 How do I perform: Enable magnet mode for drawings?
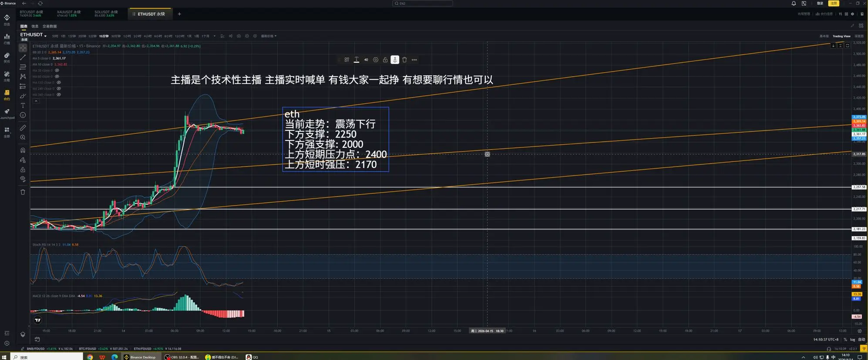(x=23, y=150)
